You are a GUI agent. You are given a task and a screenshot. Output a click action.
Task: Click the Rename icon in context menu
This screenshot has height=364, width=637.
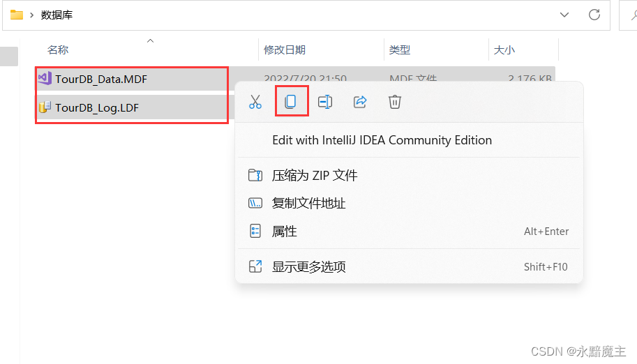point(325,102)
